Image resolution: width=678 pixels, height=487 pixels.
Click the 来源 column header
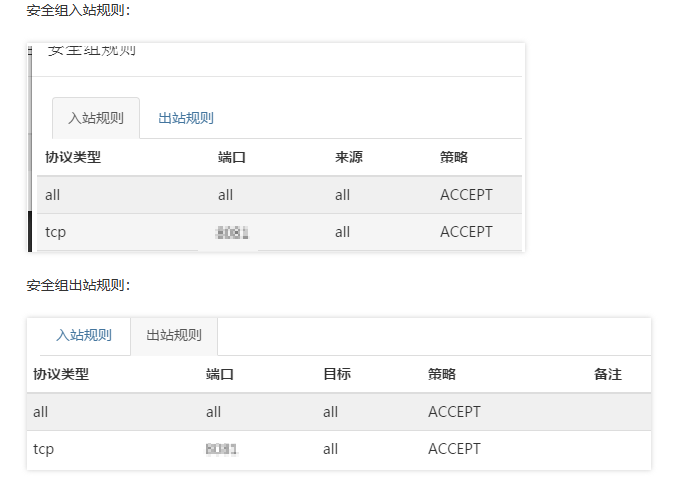349,157
